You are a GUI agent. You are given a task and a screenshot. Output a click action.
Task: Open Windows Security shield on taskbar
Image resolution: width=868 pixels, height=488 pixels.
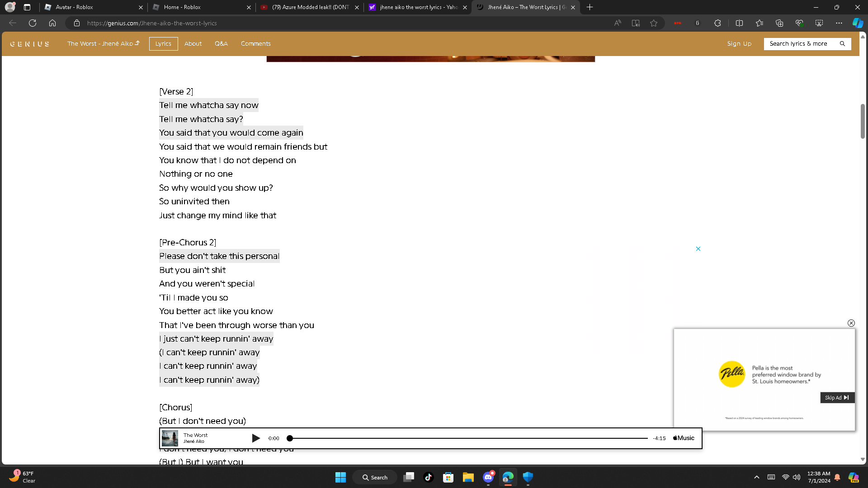(x=528, y=477)
